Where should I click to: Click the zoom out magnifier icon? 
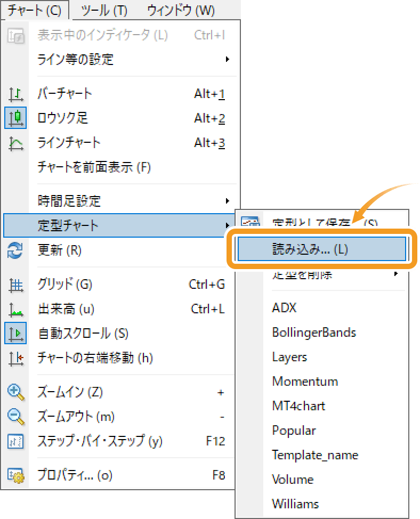click(15, 417)
